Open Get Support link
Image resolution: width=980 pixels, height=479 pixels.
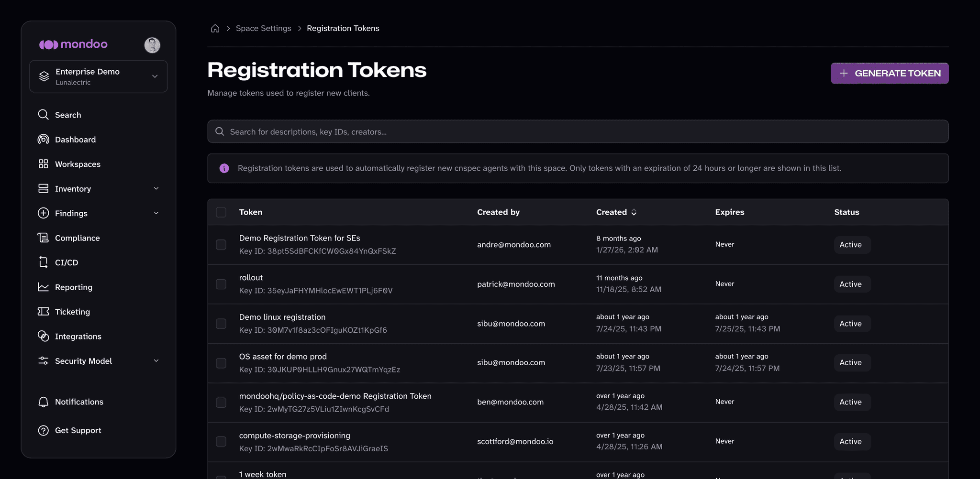click(x=78, y=430)
